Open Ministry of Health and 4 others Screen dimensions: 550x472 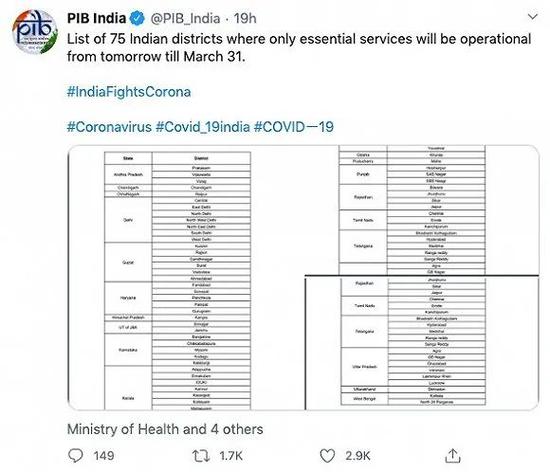tap(165, 429)
